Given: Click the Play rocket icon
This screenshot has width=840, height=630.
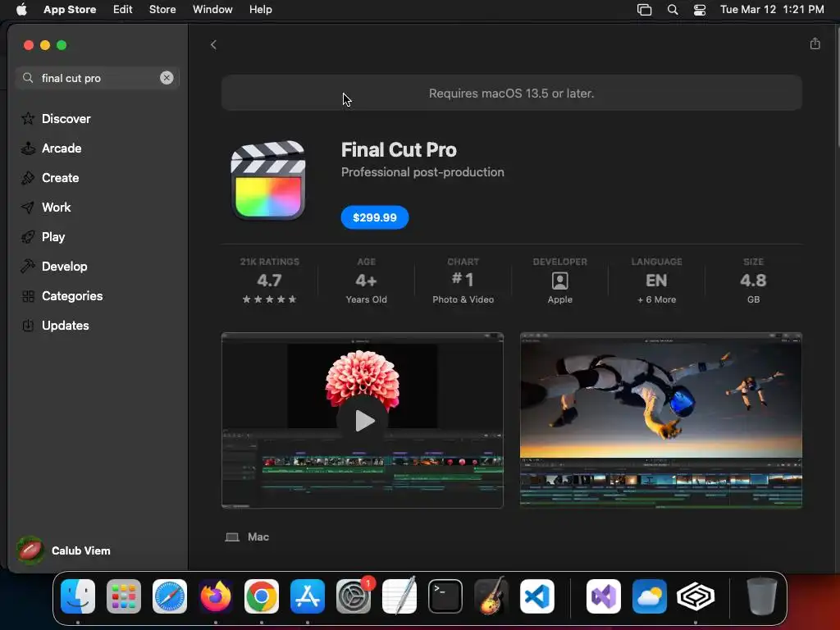Looking at the screenshot, I should (28, 237).
